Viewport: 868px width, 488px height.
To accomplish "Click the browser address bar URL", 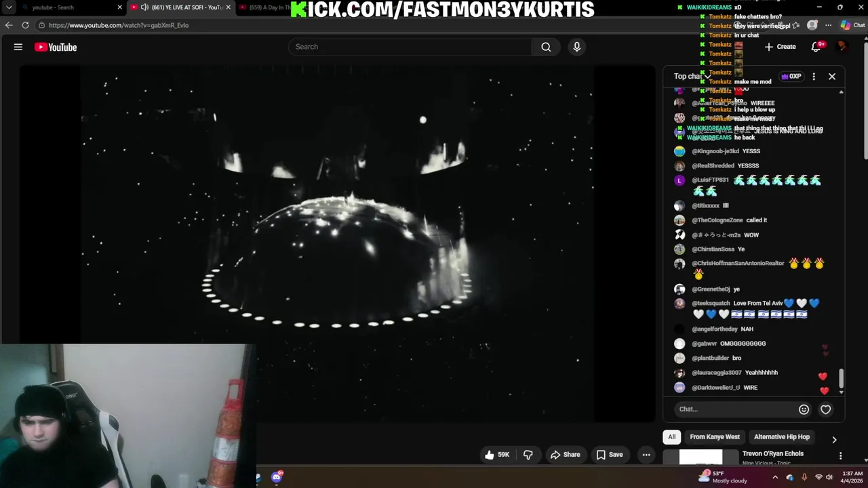I will [119, 25].
